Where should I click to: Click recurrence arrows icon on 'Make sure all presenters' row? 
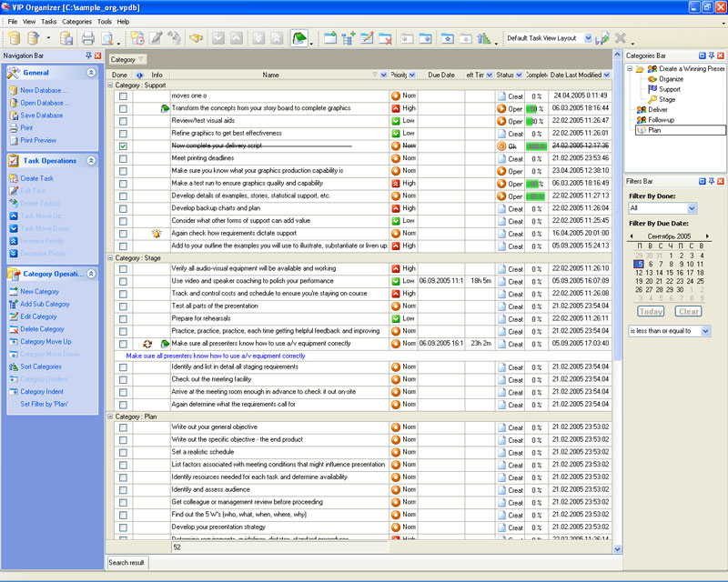[147, 344]
